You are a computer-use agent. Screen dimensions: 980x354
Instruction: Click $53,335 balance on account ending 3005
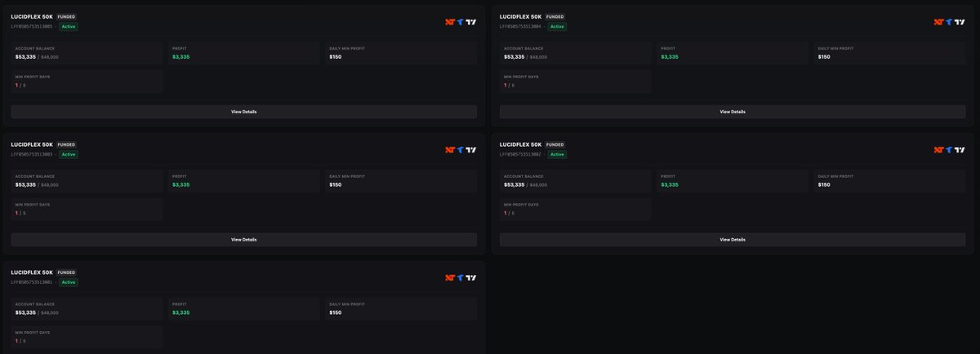pos(25,57)
